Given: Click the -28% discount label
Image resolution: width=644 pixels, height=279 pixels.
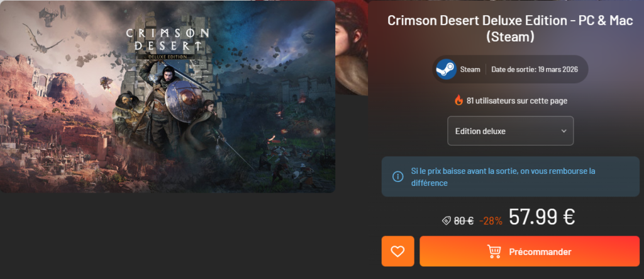Looking at the screenshot, I should coord(491,221).
